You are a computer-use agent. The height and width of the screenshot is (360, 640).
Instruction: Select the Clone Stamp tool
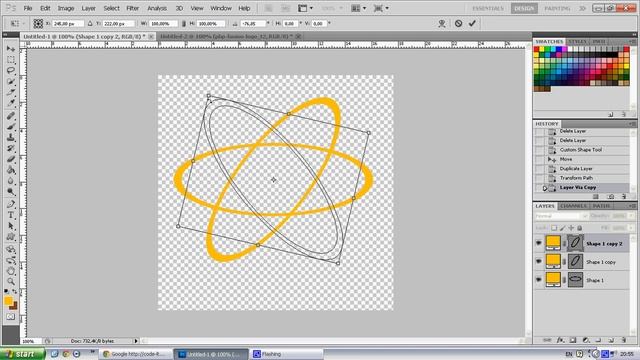(x=11, y=138)
